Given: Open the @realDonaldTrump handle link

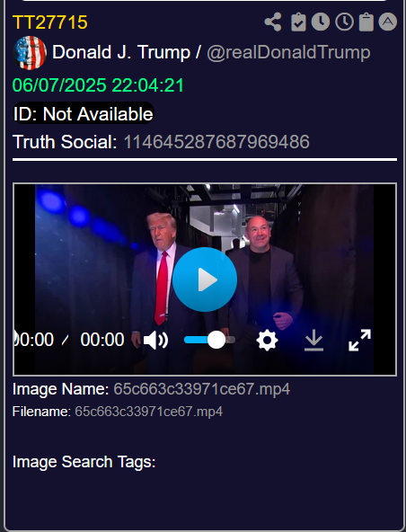Looking at the screenshot, I should [x=288, y=53].
